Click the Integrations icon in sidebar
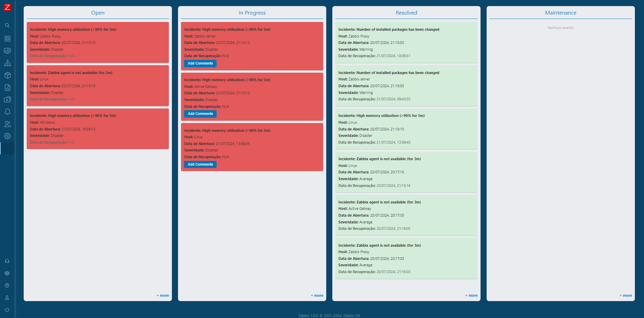 [7, 273]
